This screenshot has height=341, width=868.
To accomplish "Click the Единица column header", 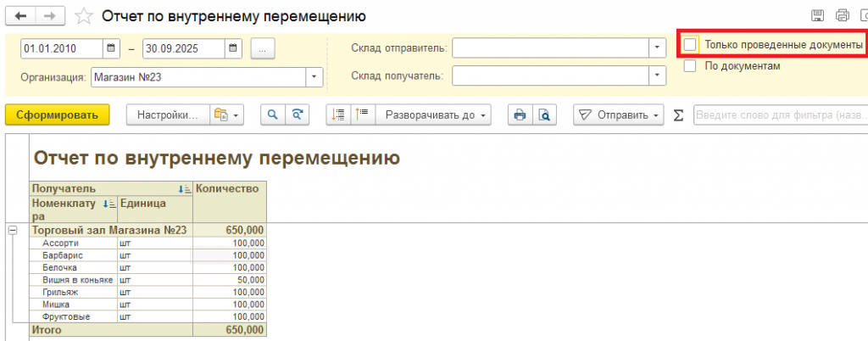I will coord(155,210).
